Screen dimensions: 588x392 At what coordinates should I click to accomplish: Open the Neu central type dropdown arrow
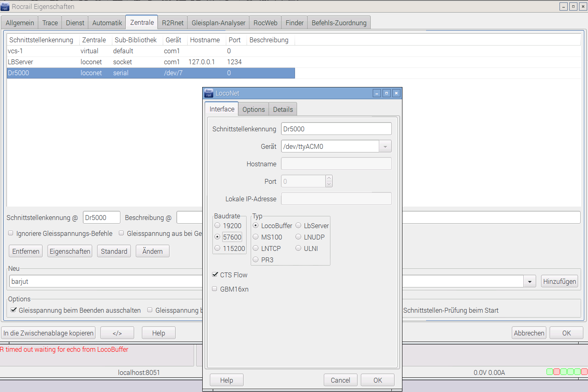(529, 281)
